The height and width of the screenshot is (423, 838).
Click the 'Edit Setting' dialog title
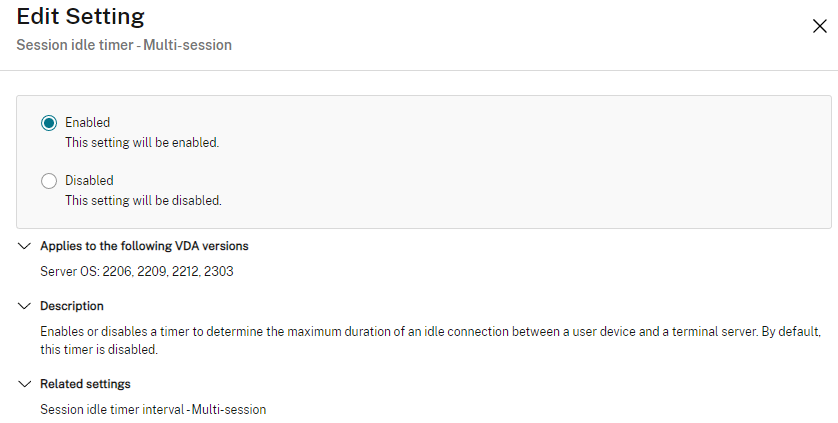[x=80, y=17]
